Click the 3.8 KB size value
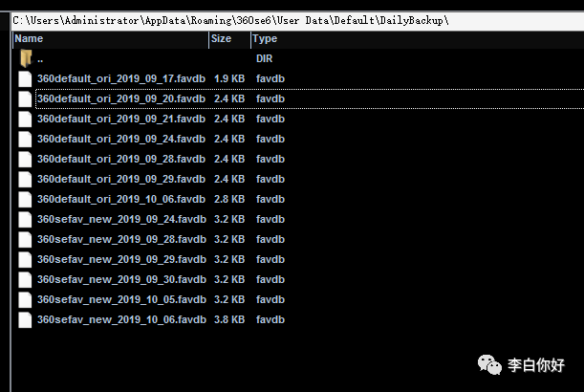Screen dimensions: 584x392 tap(229, 320)
